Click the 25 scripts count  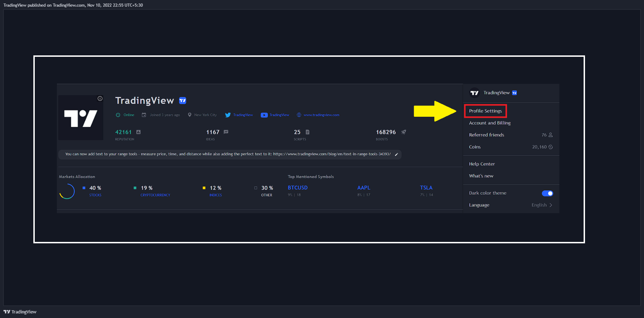coord(297,132)
